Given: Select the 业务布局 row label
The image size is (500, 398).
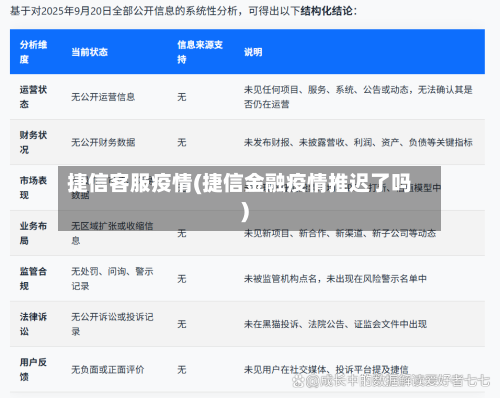Looking at the screenshot, I should pyautogui.click(x=33, y=233).
